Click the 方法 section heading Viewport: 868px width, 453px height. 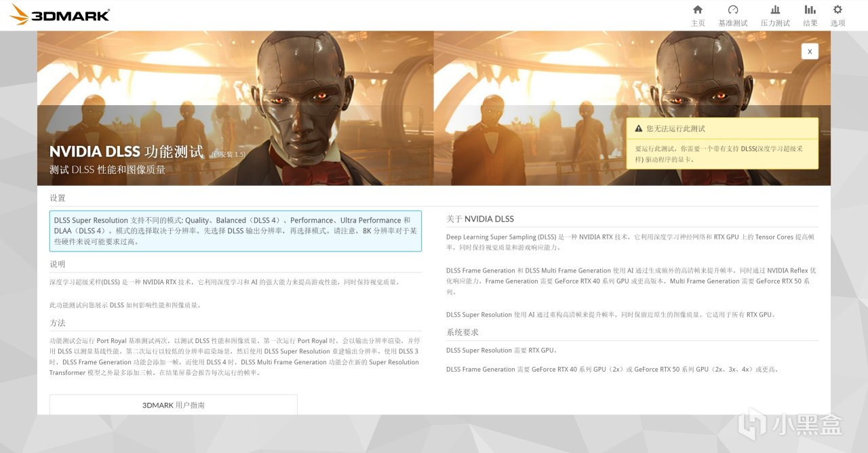point(58,323)
